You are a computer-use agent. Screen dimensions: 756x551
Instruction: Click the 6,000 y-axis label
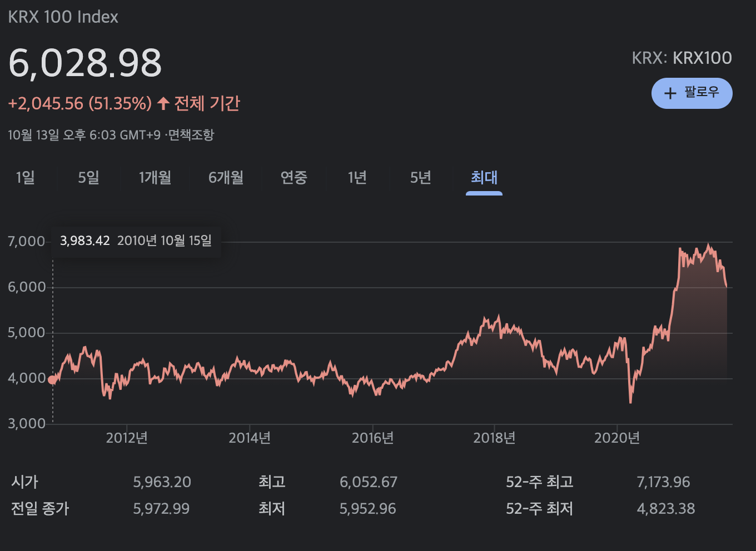27,287
